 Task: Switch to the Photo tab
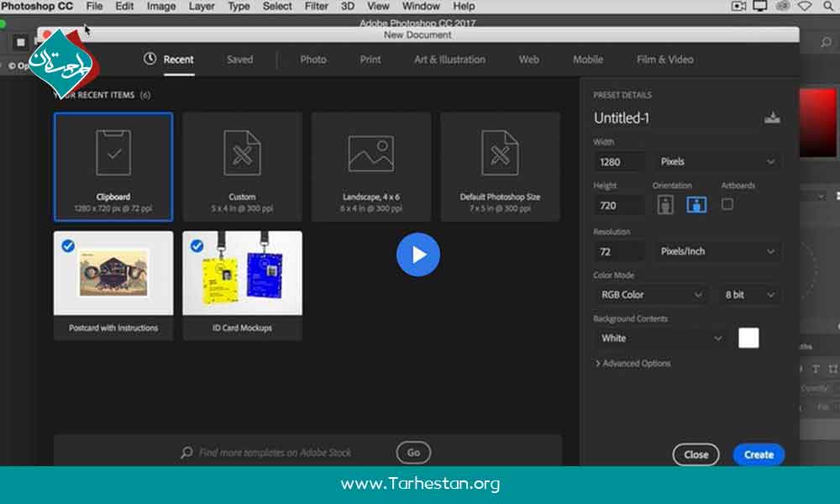tap(313, 60)
